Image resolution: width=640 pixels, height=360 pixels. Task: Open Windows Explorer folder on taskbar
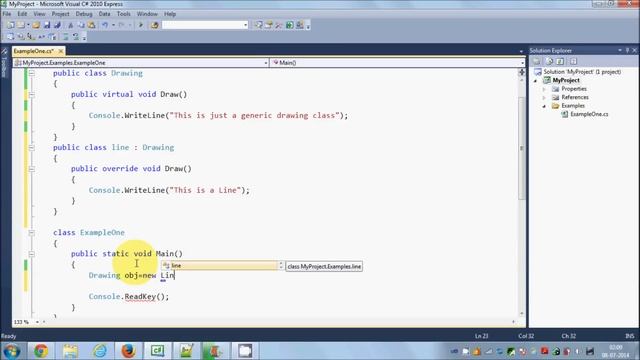click(70, 351)
